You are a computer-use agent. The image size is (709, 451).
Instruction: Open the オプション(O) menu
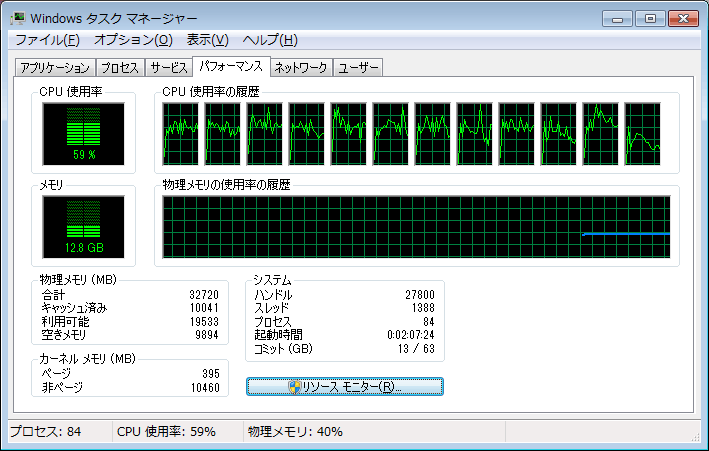(133, 40)
